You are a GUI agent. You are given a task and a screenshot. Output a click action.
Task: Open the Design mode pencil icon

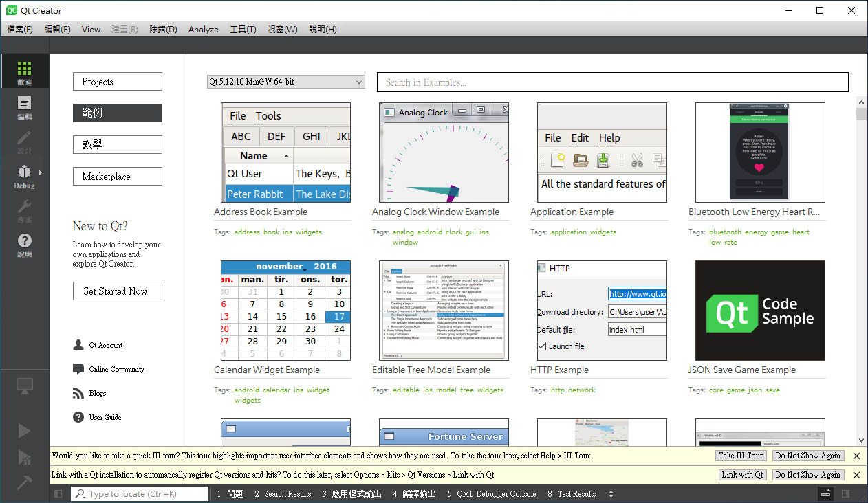(x=24, y=137)
